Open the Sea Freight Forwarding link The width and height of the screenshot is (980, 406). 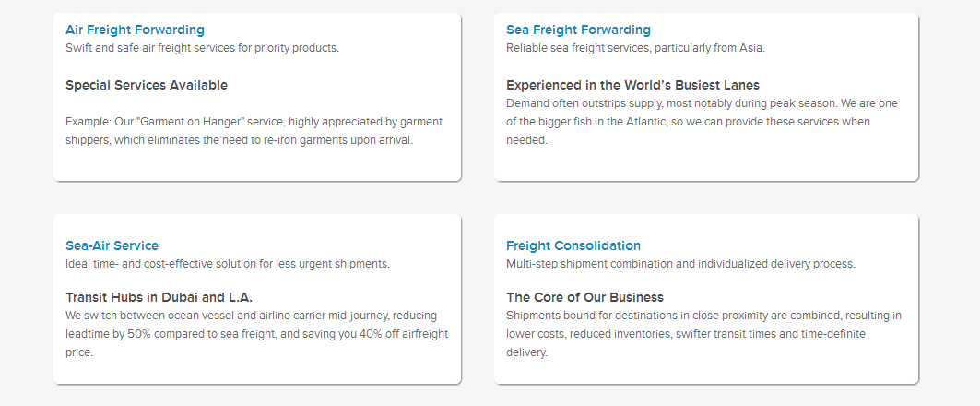coord(578,30)
